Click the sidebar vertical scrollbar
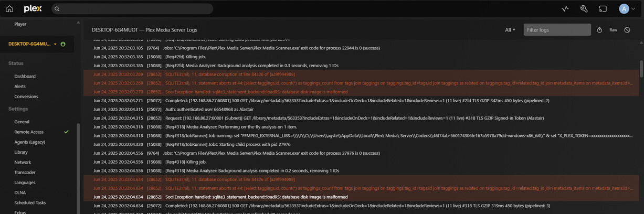This screenshot has width=644, height=214. click(78, 168)
